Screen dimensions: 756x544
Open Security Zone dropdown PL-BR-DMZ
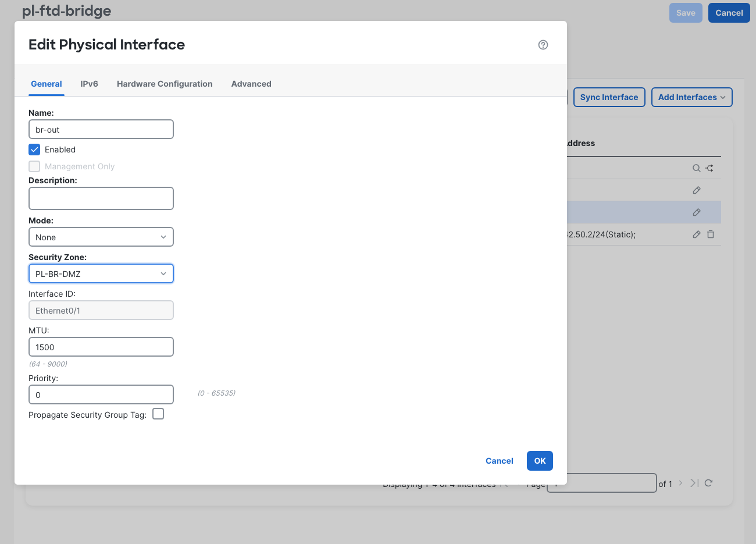coord(101,273)
